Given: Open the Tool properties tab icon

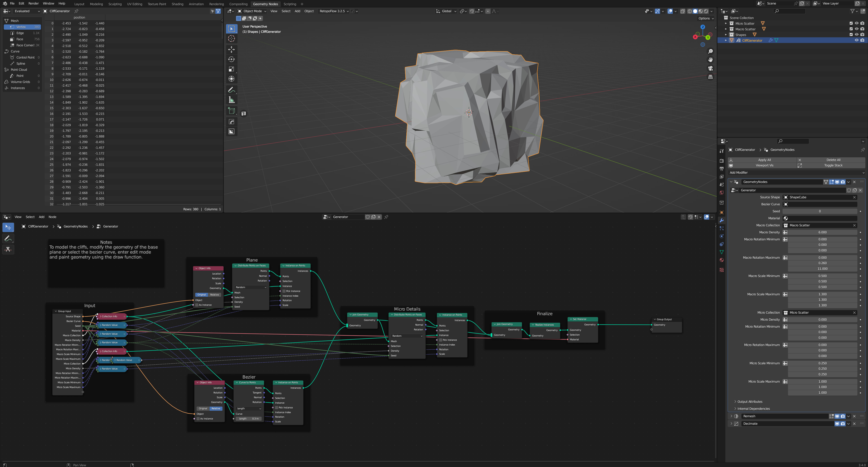Looking at the screenshot, I should (x=722, y=151).
